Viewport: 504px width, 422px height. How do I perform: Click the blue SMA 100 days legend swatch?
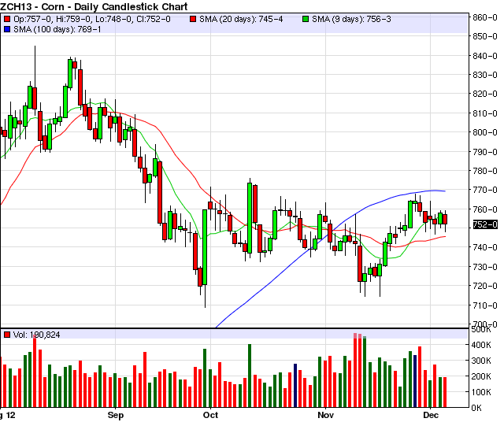coord(7,30)
